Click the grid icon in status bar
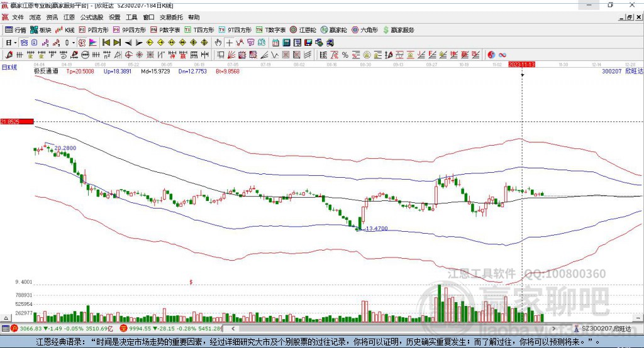The height and width of the screenshot is (348, 644). tap(5, 329)
